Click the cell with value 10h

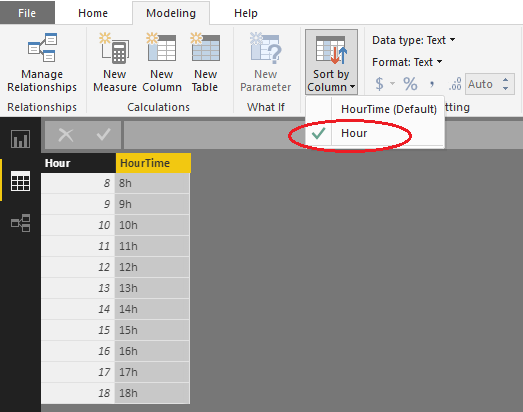[152, 225]
